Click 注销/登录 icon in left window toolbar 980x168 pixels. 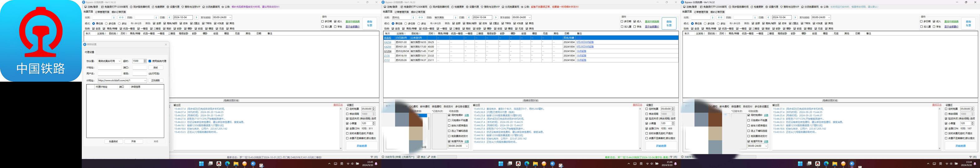tap(85, 7)
